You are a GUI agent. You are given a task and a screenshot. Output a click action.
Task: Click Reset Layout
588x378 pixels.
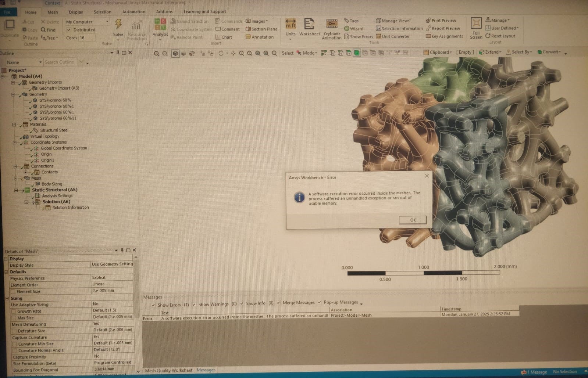click(x=500, y=36)
